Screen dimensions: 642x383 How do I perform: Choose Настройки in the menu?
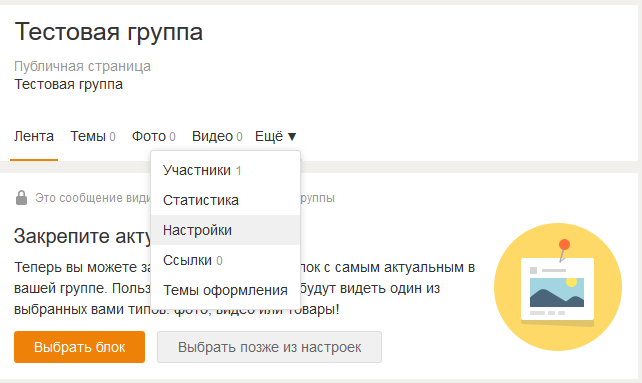pos(226,230)
